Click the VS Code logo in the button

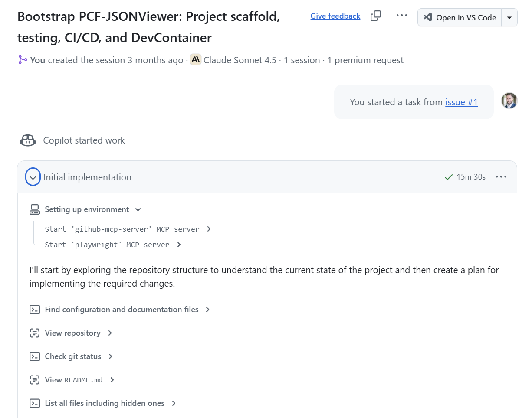coord(428,17)
